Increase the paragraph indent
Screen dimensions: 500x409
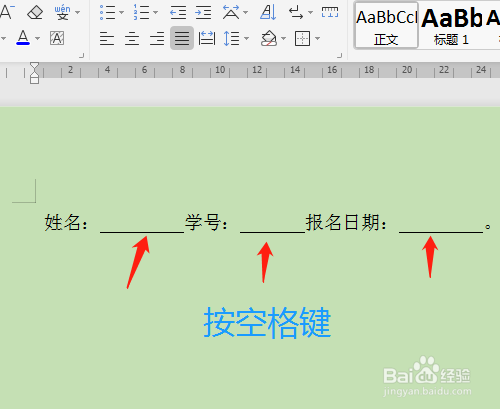pyautogui.click(x=203, y=13)
